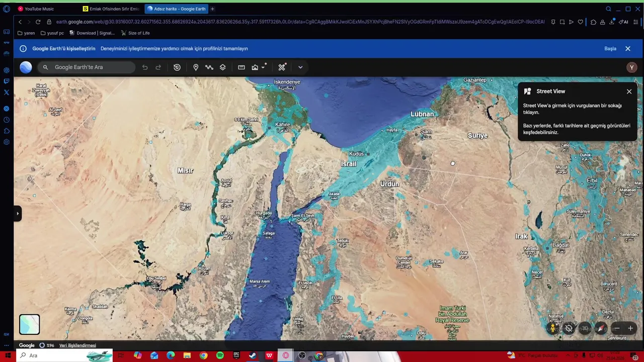644x362 pixels.
Task: Switch to the YouTube Music tab
Action: point(39,9)
